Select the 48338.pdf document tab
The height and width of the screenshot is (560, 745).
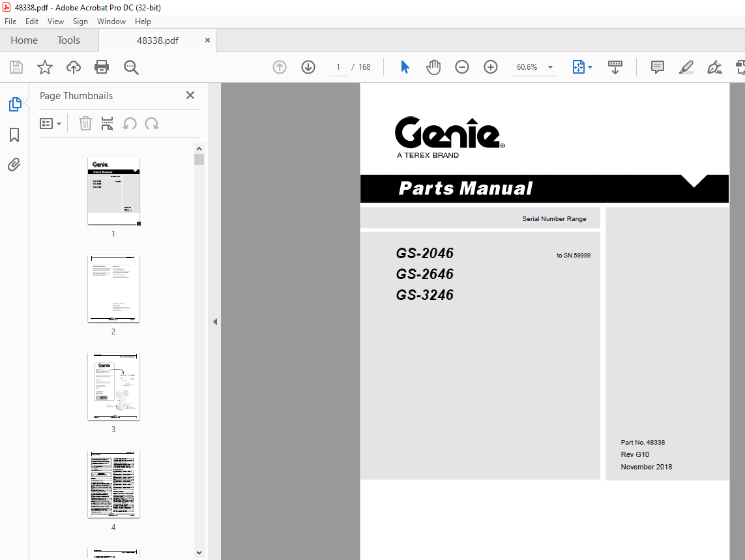click(157, 40)
